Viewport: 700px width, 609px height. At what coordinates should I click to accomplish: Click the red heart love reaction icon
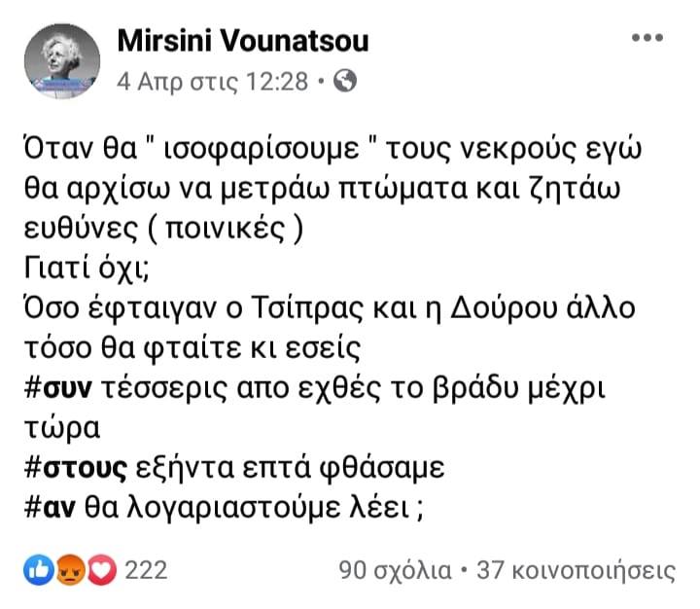(x=102, y=570)
